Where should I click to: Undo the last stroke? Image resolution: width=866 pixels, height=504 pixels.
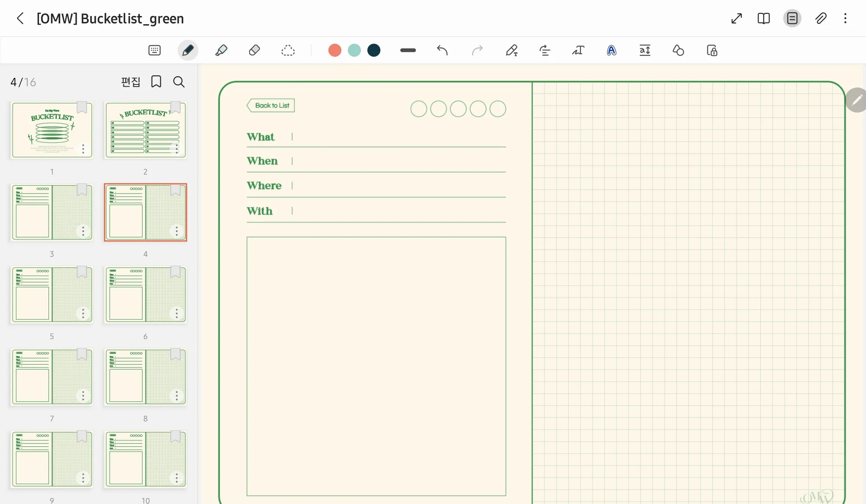pos(442,50)
